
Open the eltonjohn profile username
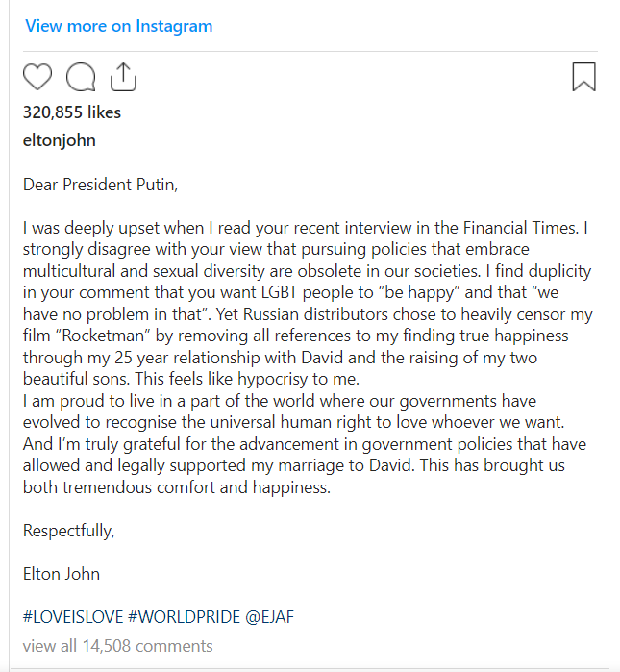(x=60, y=140)
